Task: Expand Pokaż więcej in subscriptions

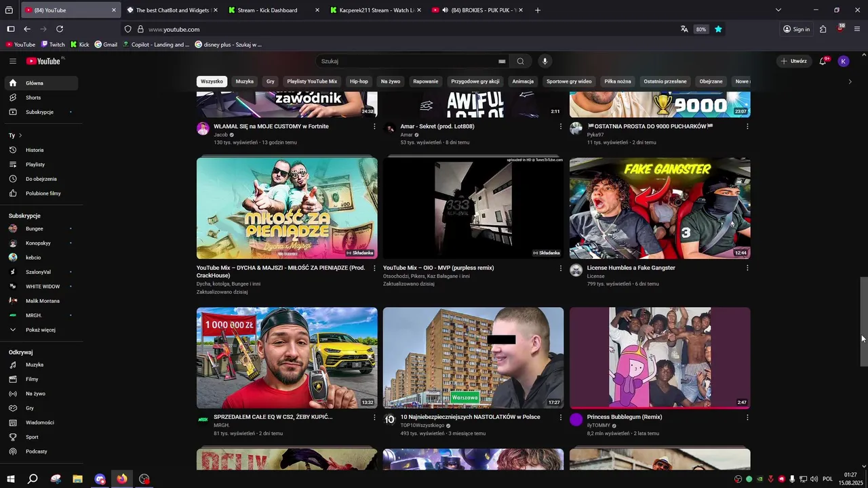Action: click(41, 330)
